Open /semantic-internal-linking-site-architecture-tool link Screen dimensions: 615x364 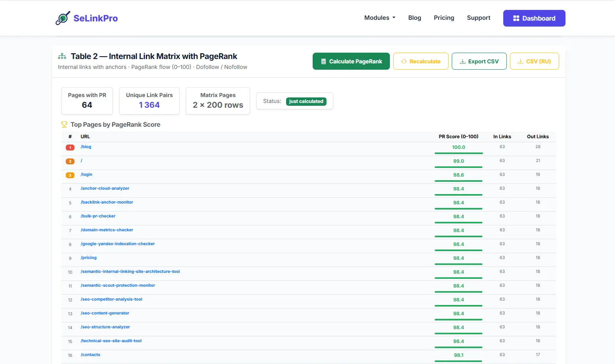tap(130, 271)
